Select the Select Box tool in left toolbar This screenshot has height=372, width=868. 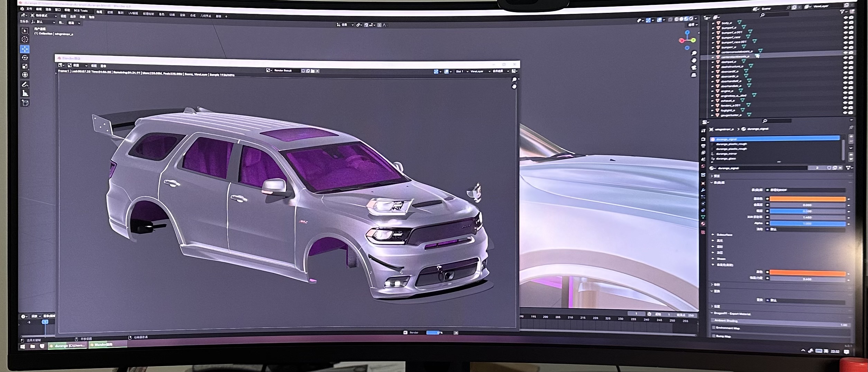(25, 31)
